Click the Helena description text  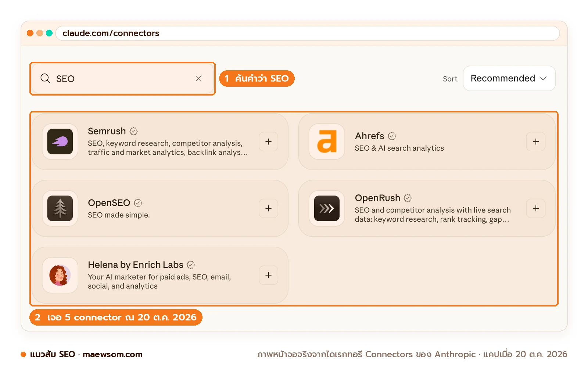159,281
